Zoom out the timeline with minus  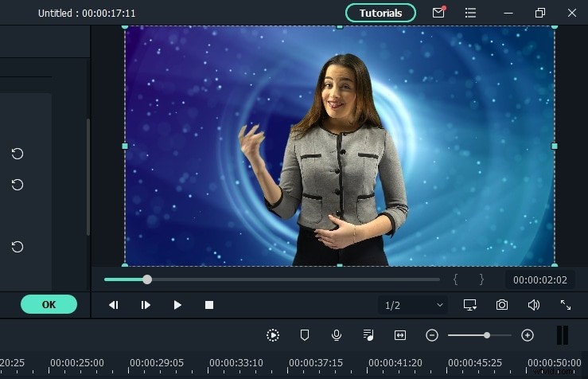[431, 335]
